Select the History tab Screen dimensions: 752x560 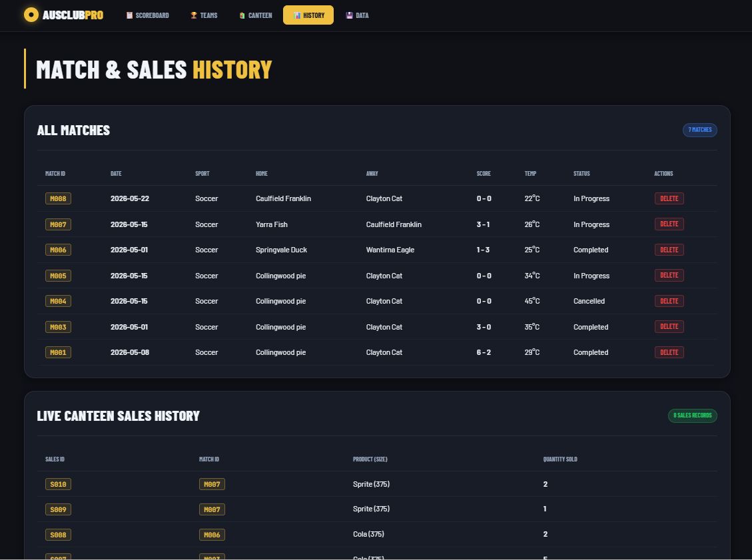tap(308, 15)
